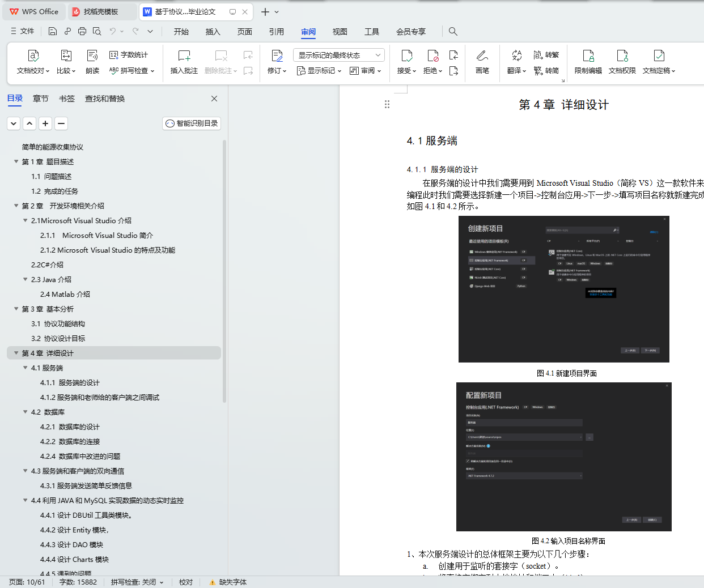This screenshot has height=588, width=704.
Task: Jump to 3.2 协议设计目标 heading
Action: (x=58, y=338)
